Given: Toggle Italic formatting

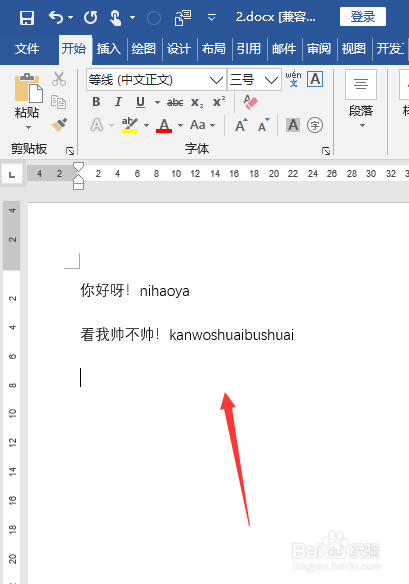Looking at the screenshot, I should click(118, 102).
